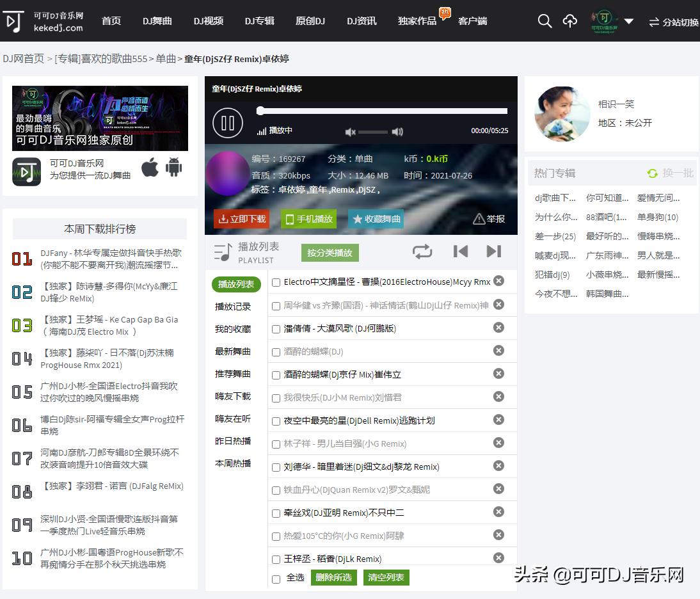Check the 王梓丞 - 稻香 checkbox
Viewport: 700px width, 599px height.
276,559
